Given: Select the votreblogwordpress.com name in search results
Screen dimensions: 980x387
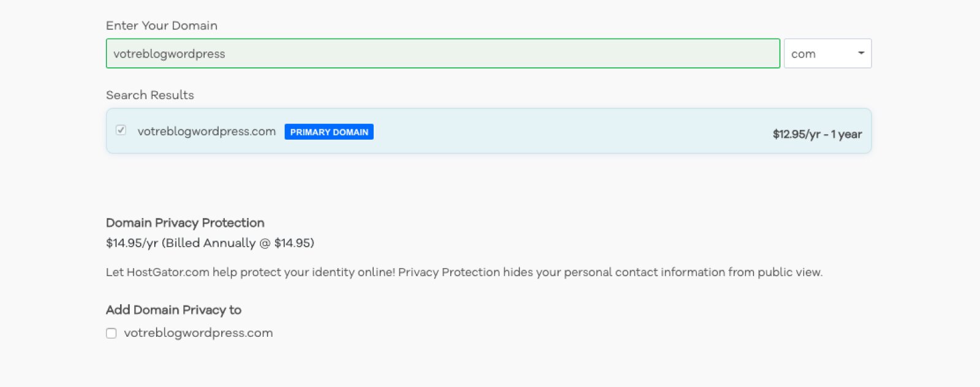Looking at the screenshot, I should [x=206, y=131].
